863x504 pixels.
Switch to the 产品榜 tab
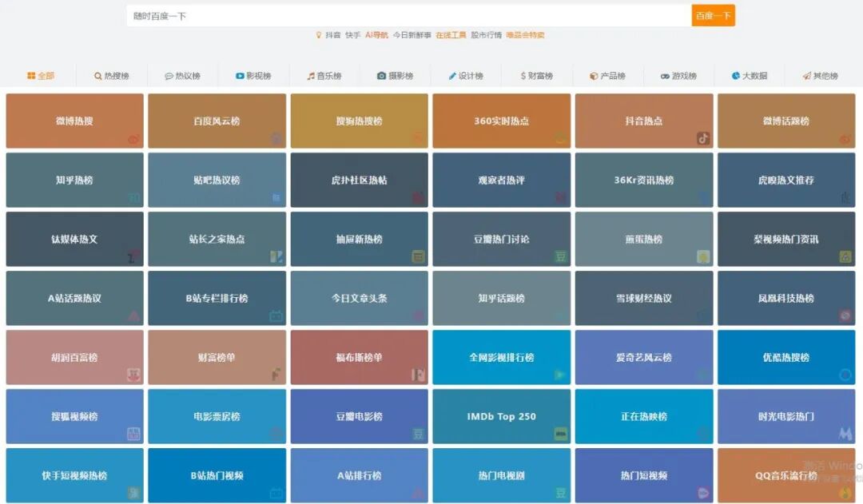click(607, 75)
